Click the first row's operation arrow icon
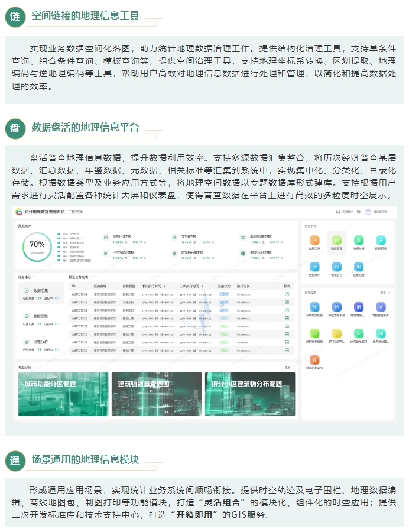409x532 pixels. 287,294
